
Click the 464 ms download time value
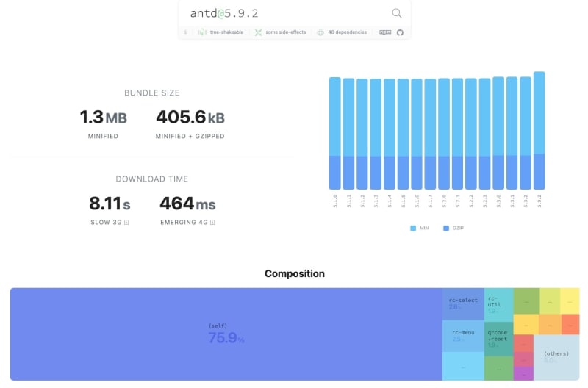pos(187,204)
